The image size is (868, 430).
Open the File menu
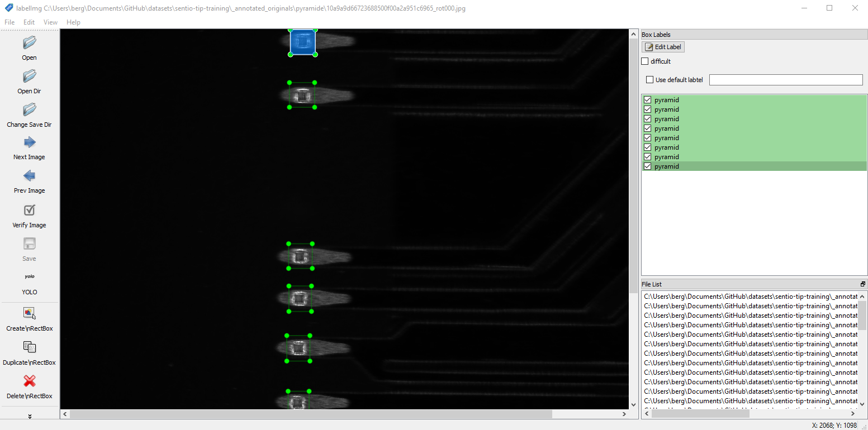9,22
